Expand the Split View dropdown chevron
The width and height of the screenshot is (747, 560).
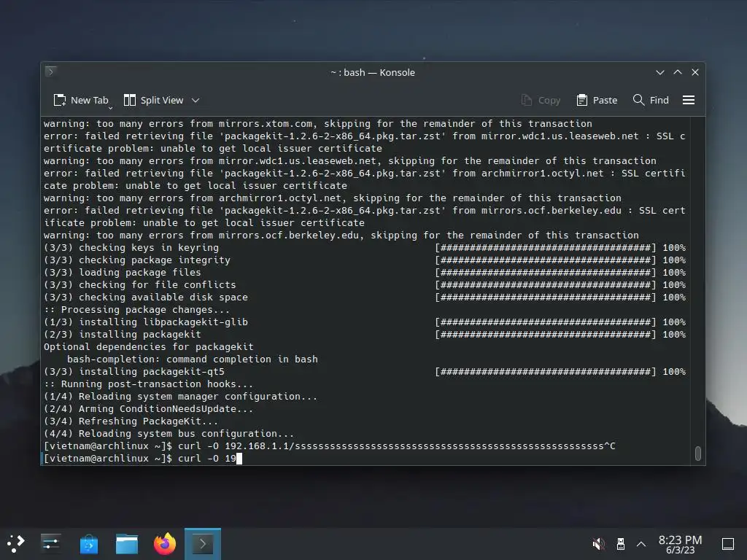click(x=196, y=100)
